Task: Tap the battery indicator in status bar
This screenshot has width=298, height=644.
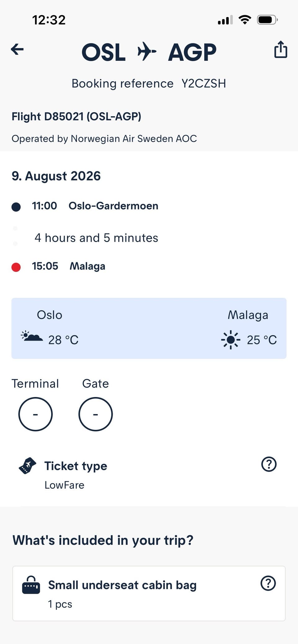Action: coord(267,20)
